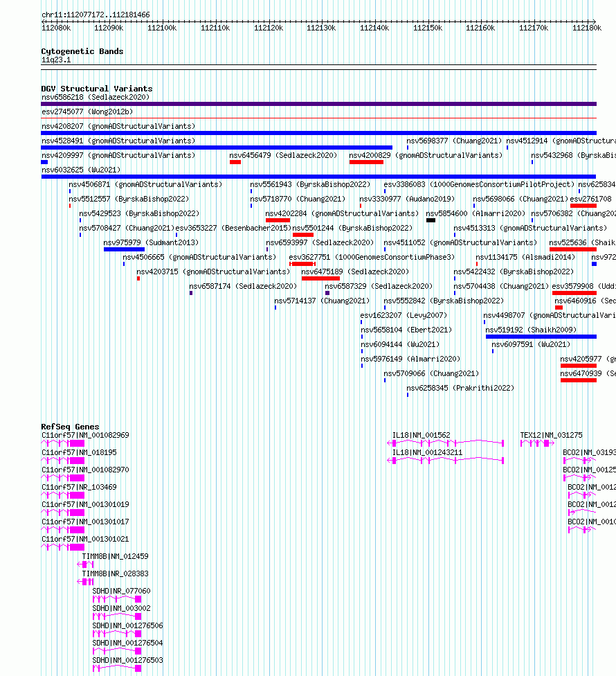Select nsv4506665 gnomAD variant label
Image resolution: width=616 pixels, height=676 pixels.
(x=199, y=257)
